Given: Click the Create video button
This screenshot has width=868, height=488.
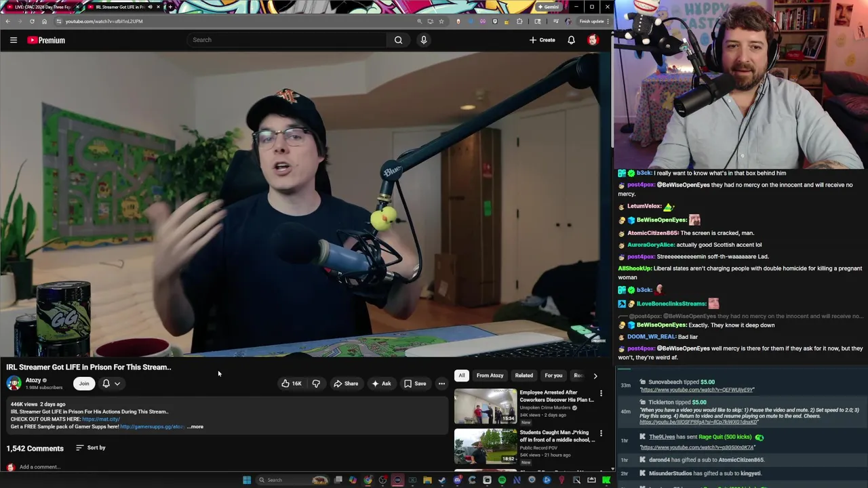Looking at the screenshot, I should pos(542,40).
